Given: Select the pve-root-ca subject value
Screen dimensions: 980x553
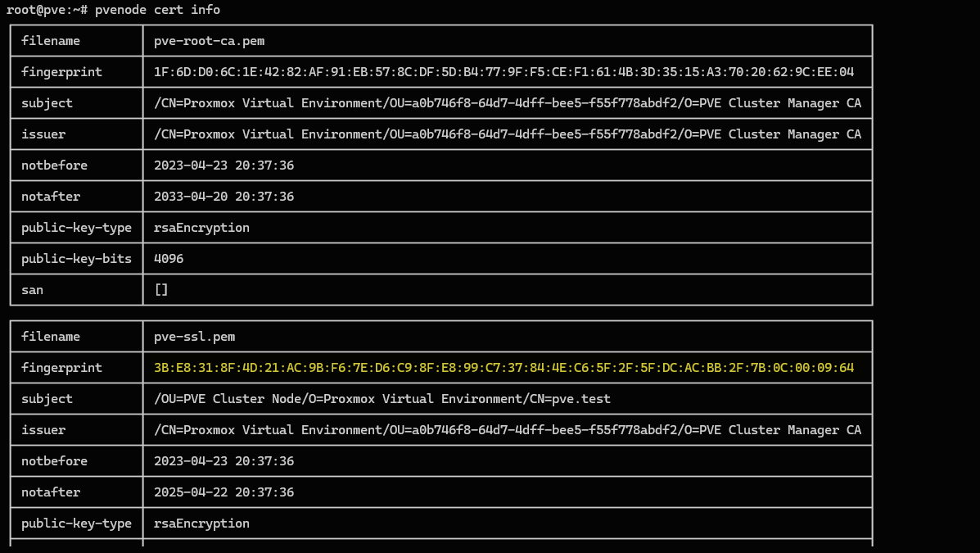Looking at the screenshot, I should pyautogui.click(x=507, y=103).
